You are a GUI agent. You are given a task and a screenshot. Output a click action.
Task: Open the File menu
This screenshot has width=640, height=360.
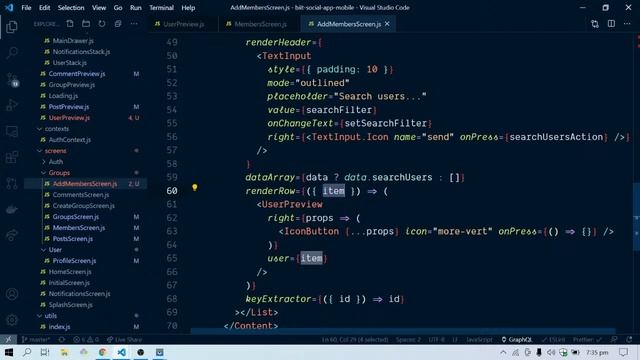[26, 8]
